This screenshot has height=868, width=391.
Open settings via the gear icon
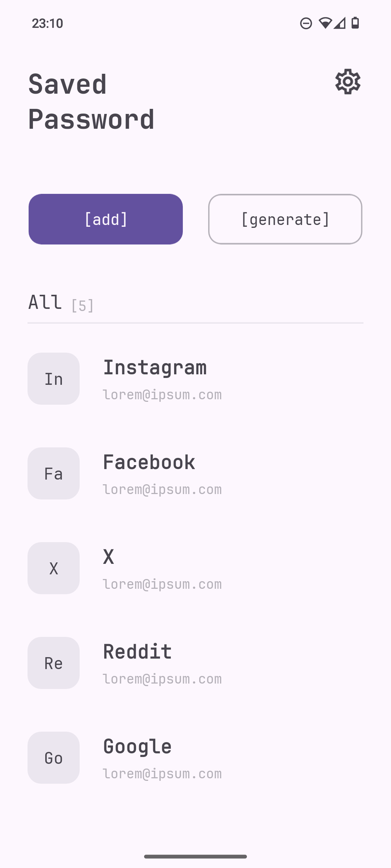coord(348,82)
